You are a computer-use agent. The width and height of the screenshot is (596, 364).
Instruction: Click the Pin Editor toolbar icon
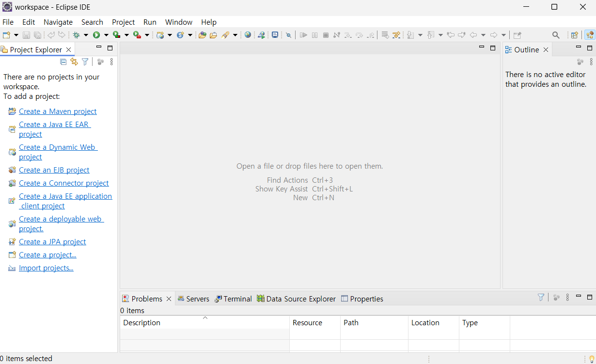[x=518, y=35]
